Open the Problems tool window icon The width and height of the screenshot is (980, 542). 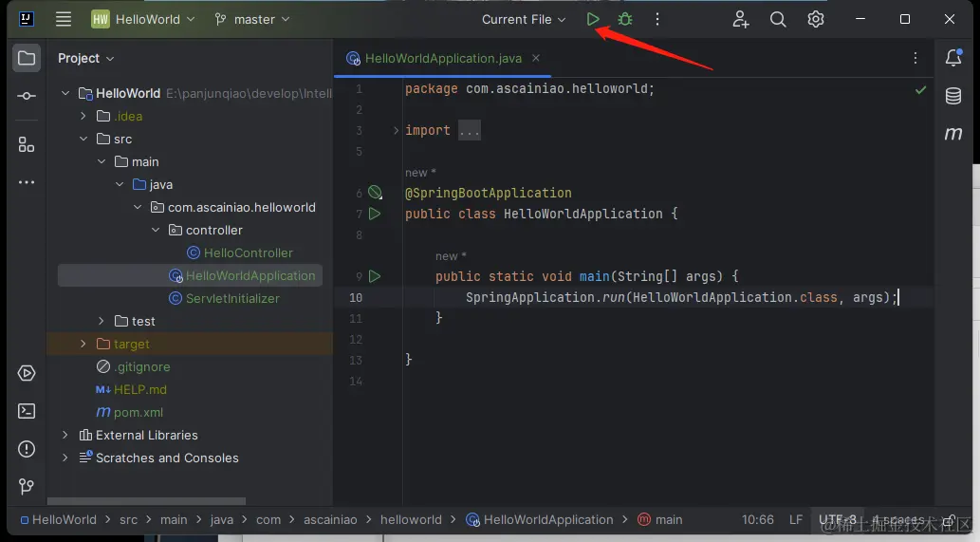[x=27, y=449]
